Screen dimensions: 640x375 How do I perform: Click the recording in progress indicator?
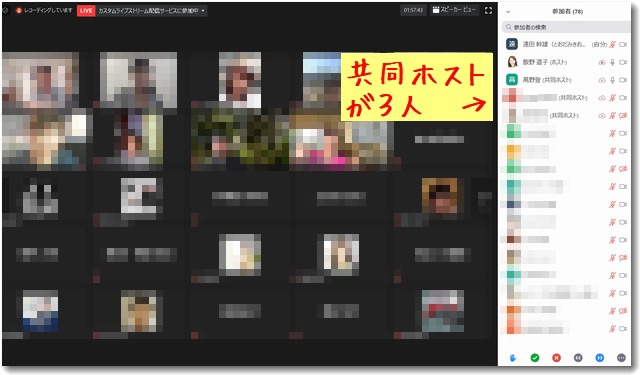pyautogui.click(x=44, y=10)
